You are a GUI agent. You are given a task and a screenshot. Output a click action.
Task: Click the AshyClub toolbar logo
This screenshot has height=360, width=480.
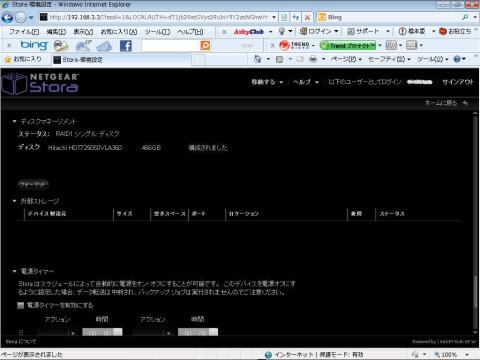coord(248,32)
